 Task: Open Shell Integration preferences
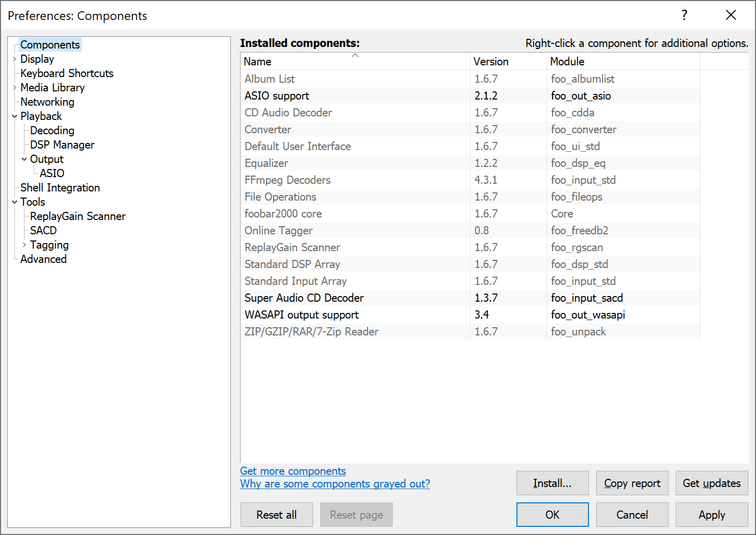(60, 188)
